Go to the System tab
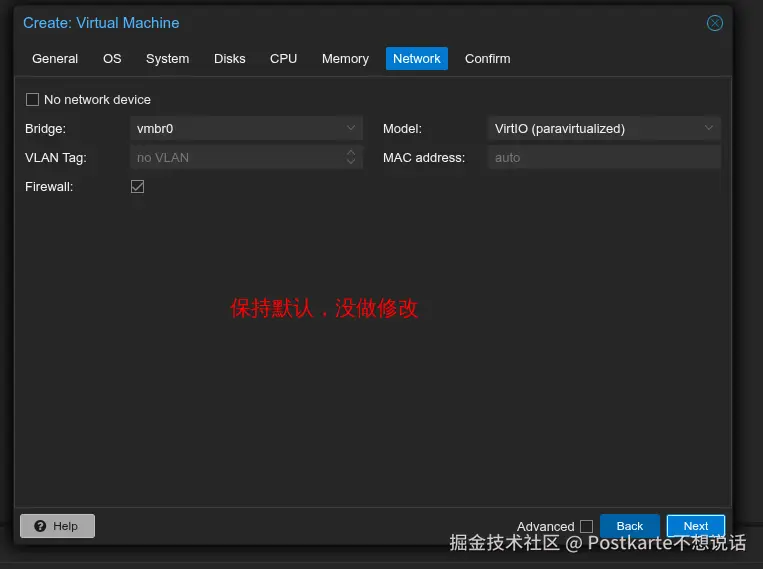The height and width of the screenshot is (569, 763). tap(167, 59)
